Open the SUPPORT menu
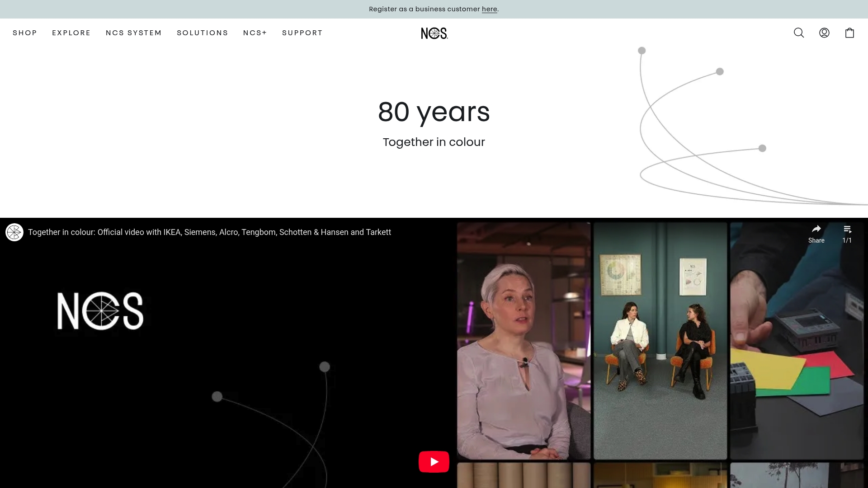This screenshot has height=488, width=868. 302,33
